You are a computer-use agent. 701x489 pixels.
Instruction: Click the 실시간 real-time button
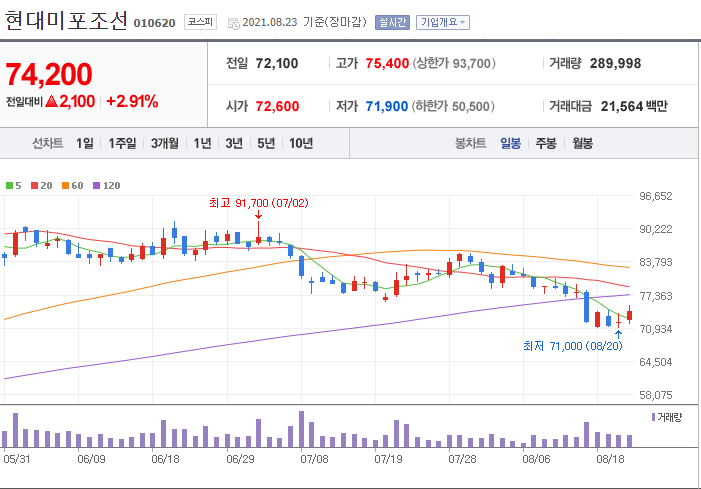(392, 22)
